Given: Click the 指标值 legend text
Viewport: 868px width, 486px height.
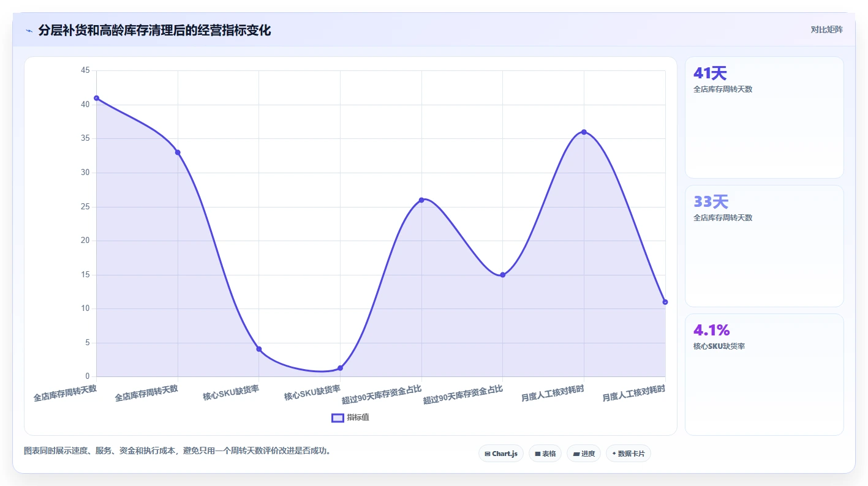Looking at the screenshot, I should point(358,417).
